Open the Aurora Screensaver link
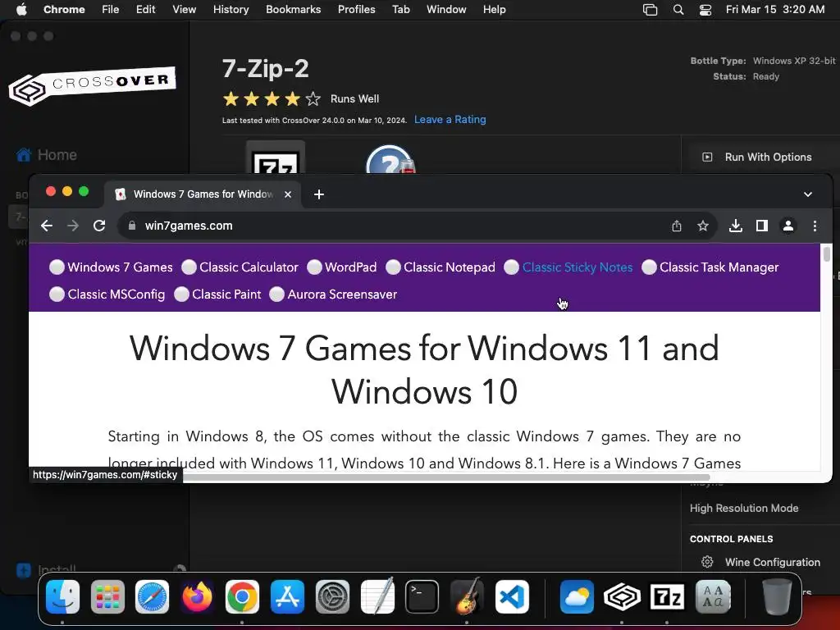Viewport: 840px width, 630px height. tap(342, 294)
